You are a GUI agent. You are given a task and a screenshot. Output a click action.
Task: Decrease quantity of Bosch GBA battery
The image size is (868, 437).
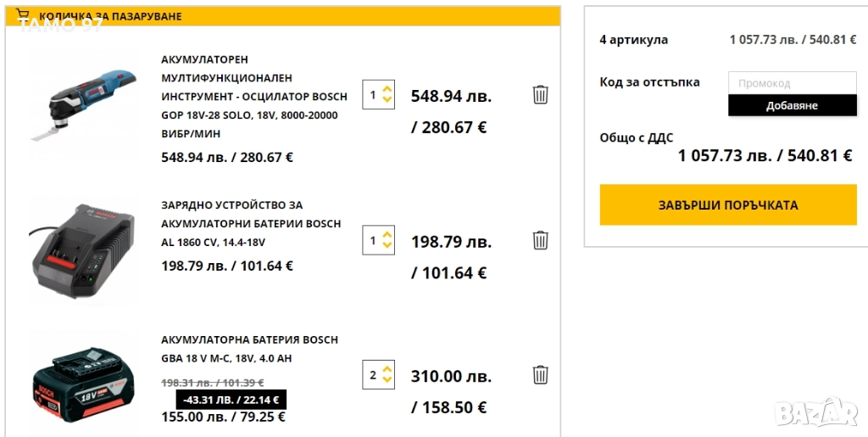[x=387, y=380]
